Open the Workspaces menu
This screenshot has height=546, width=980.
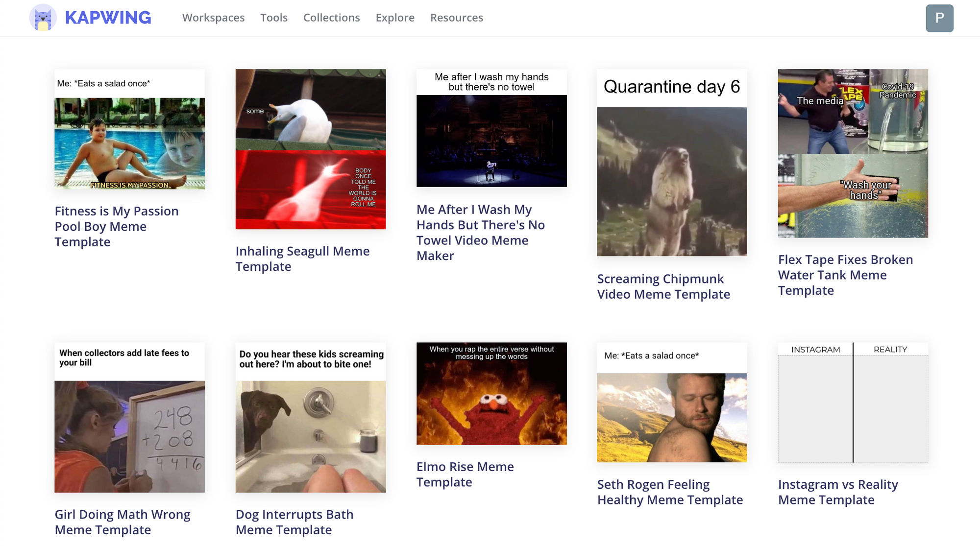pos(213,18)
